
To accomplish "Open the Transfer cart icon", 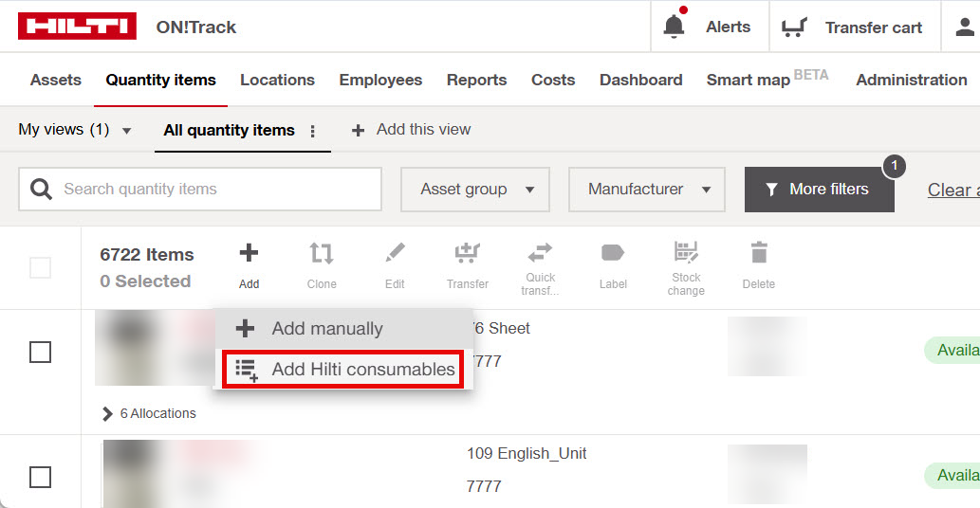I will coord(794,27).
